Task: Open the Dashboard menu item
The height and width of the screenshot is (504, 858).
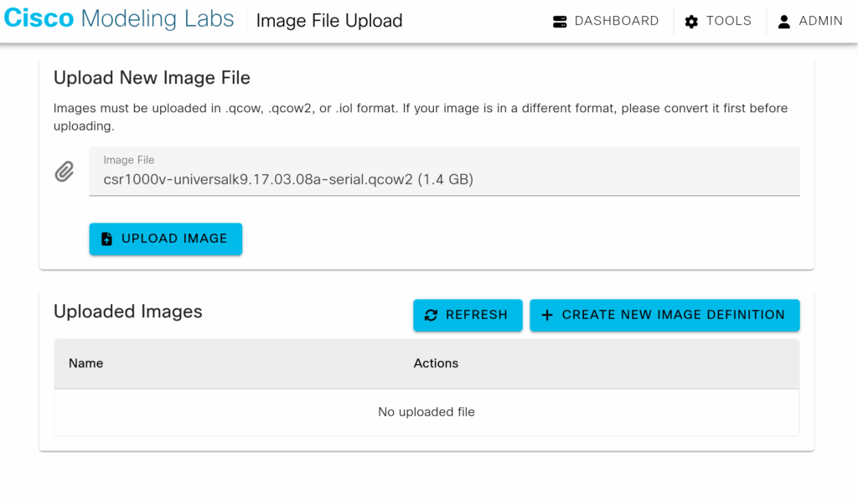Action: coord(617,21)
